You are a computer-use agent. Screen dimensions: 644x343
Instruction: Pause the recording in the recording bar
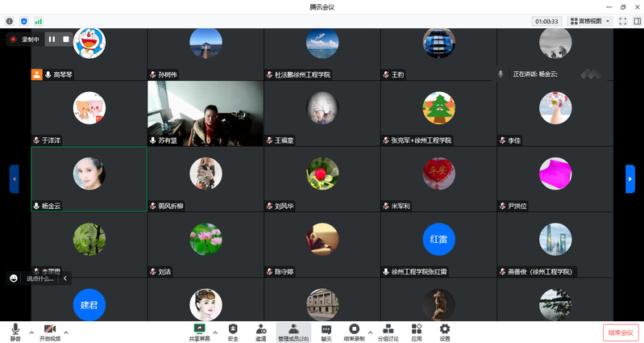(x=52, y=39)
